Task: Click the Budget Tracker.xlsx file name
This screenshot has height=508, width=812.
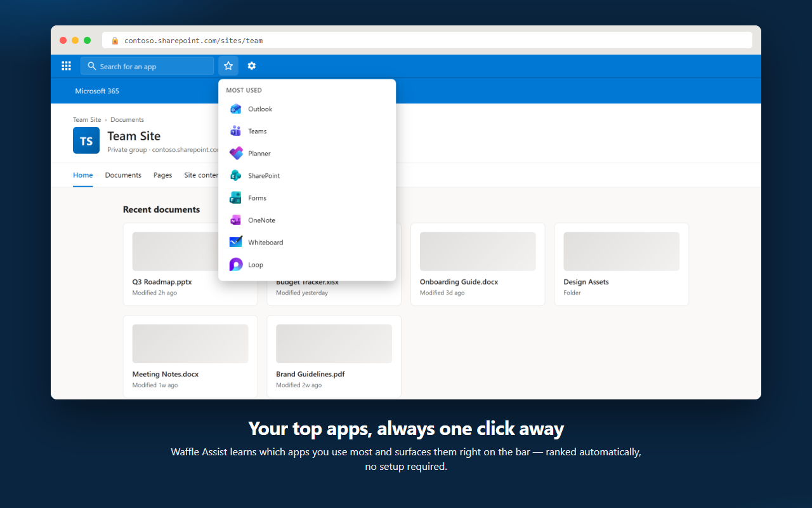Action: [307, 283]
